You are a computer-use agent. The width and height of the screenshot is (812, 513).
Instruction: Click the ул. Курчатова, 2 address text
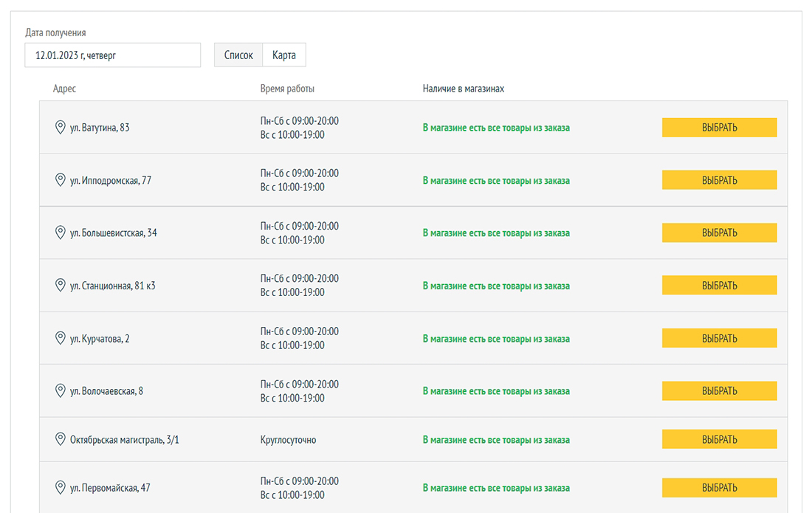[100, 339]
